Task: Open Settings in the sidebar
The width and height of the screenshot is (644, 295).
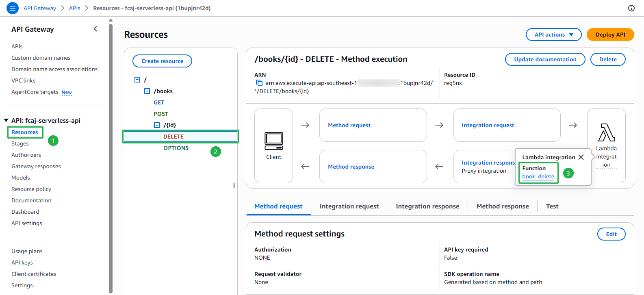Action: click(x=22, y=285)
